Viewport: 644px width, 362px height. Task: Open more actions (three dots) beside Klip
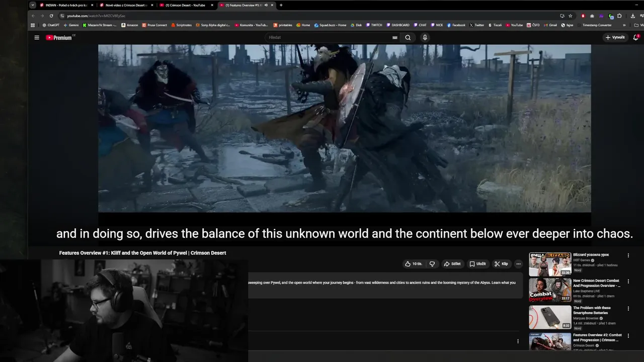518,264
